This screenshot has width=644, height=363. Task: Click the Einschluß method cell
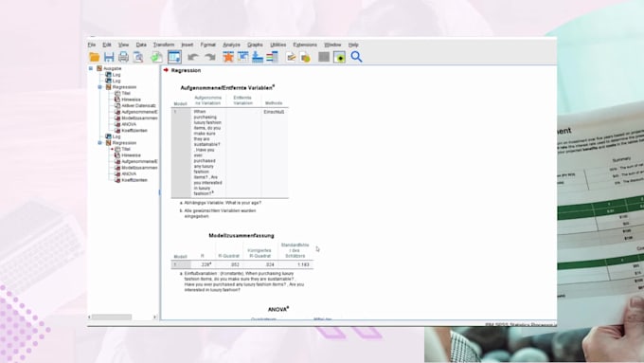275,112
